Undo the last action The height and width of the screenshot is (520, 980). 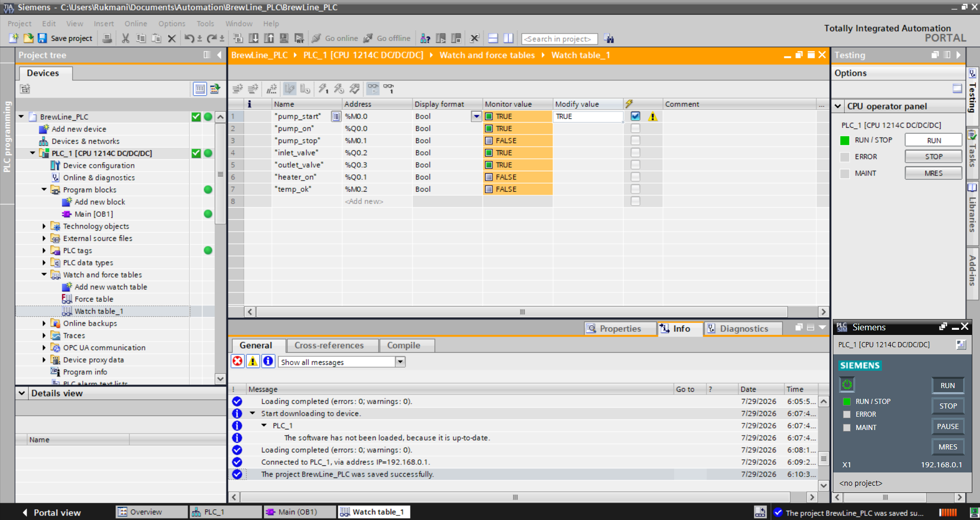pyautogui.click(x=190, y=38)
